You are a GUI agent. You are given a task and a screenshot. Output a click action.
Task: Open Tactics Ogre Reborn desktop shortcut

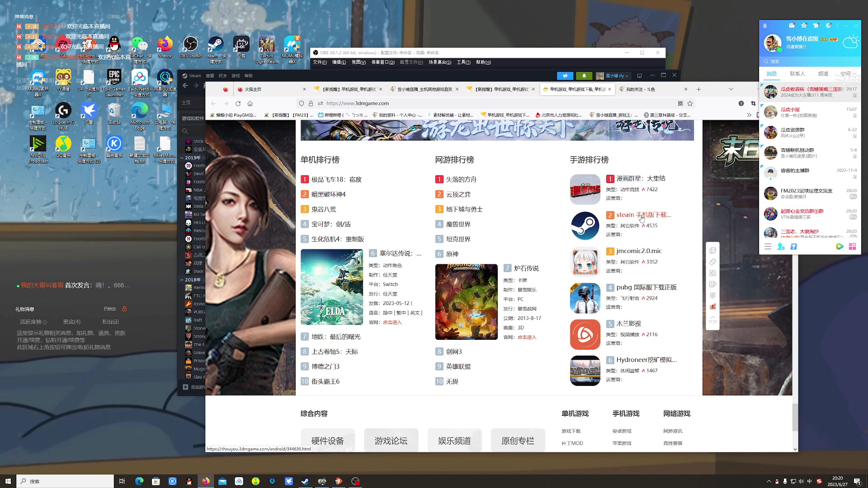tap(267, 50)
